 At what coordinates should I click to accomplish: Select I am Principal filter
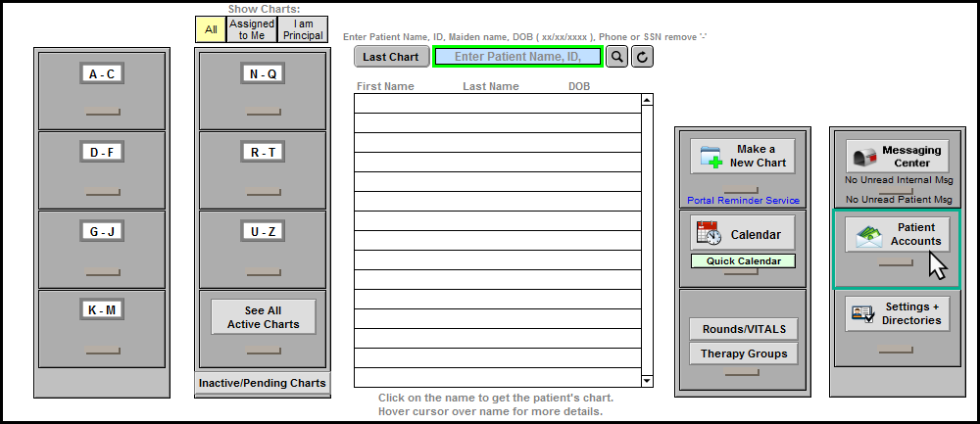pos(303,30)
